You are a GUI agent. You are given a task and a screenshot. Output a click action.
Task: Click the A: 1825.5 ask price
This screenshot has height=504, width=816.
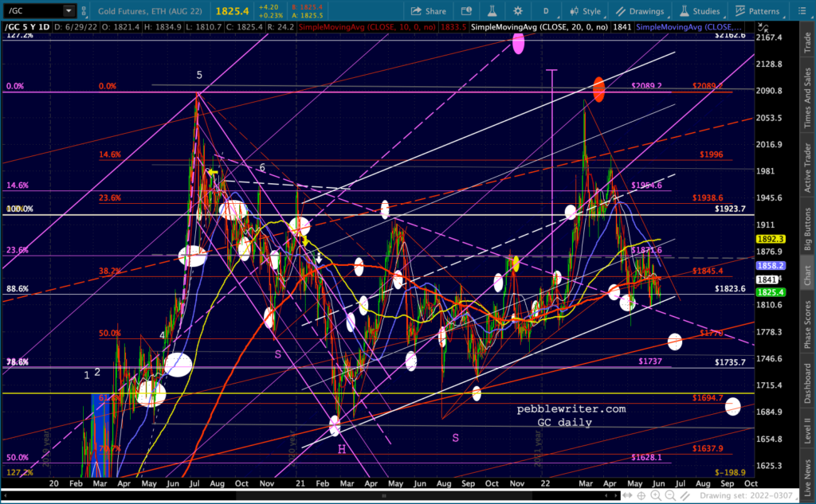tap(307, 15)
